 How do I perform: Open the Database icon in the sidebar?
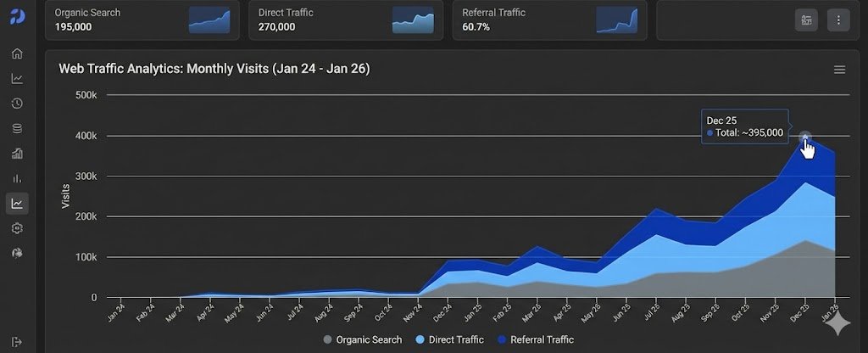[17, 129]
